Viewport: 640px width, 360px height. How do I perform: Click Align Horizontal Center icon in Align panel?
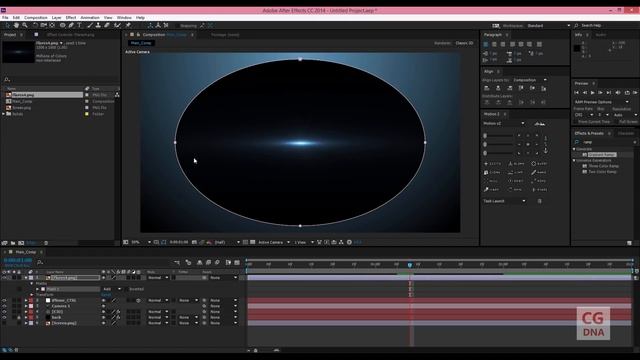(x=498, y=88)
